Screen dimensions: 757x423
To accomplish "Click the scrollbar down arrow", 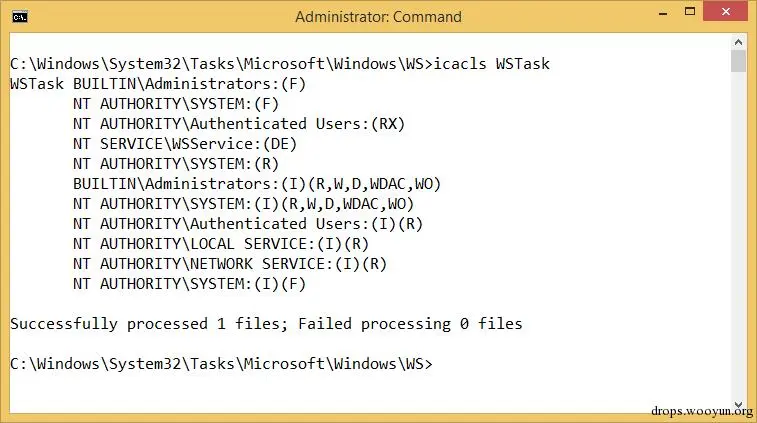I will click(x=738, y=405).
